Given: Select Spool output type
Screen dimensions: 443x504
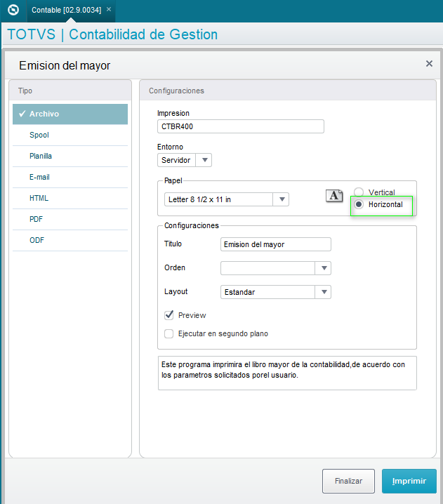Looking at the screenshot, I should 70,135.
